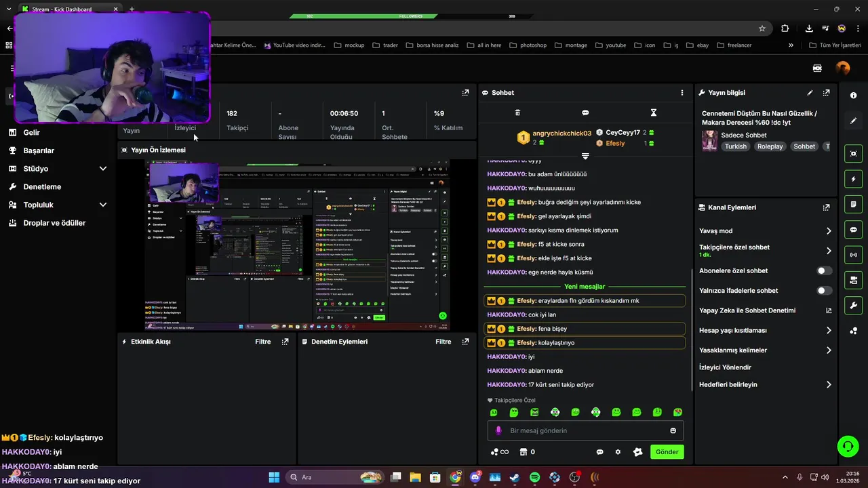
Task: Select the Roleplay tag
Action: pyautogui.click(x=770, y=146)
